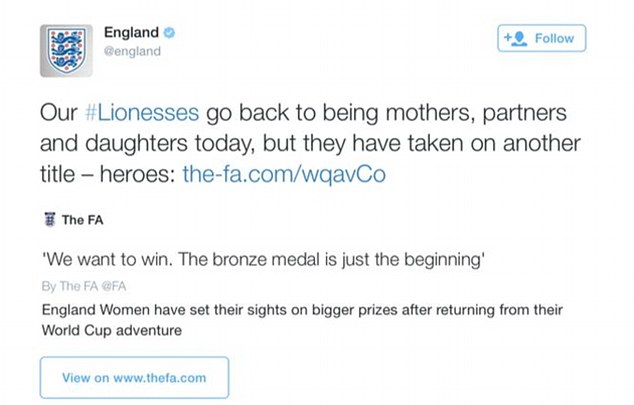Click The FA publisher name
The image size is (634, 405).
coord(82,220)
